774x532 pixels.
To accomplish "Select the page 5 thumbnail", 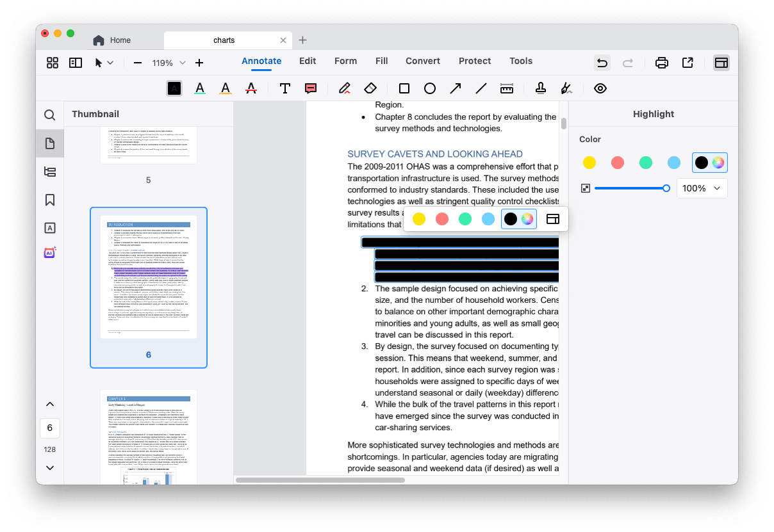I will click(148, 146).
